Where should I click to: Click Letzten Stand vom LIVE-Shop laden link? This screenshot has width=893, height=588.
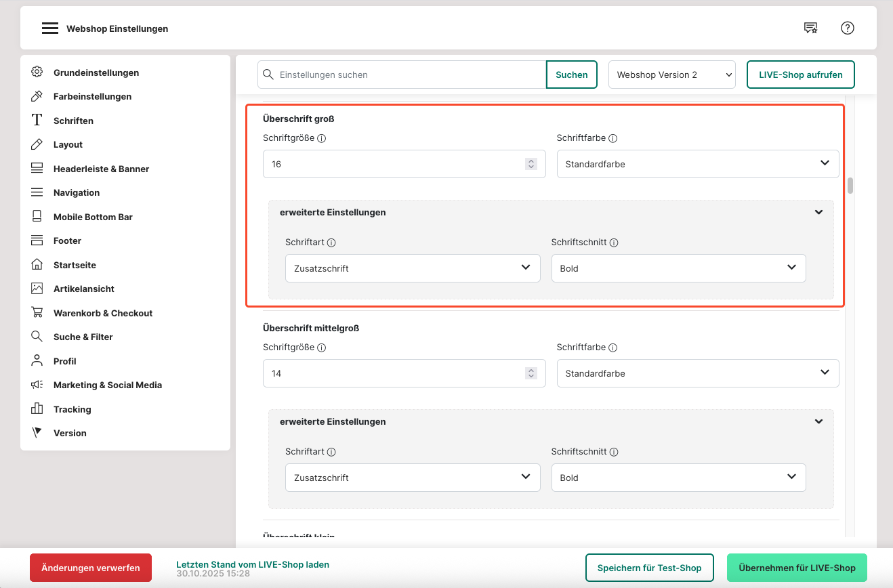[x=252, y=564]
